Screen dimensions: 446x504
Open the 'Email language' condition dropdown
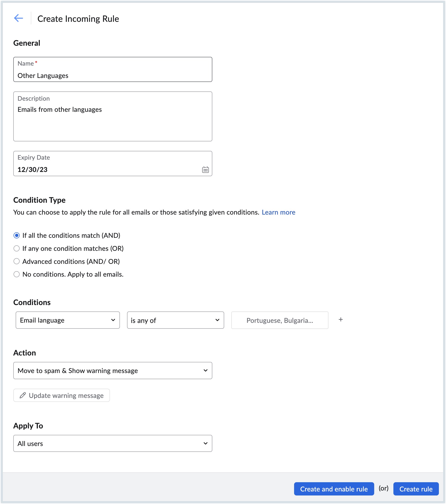pos(68,320)
